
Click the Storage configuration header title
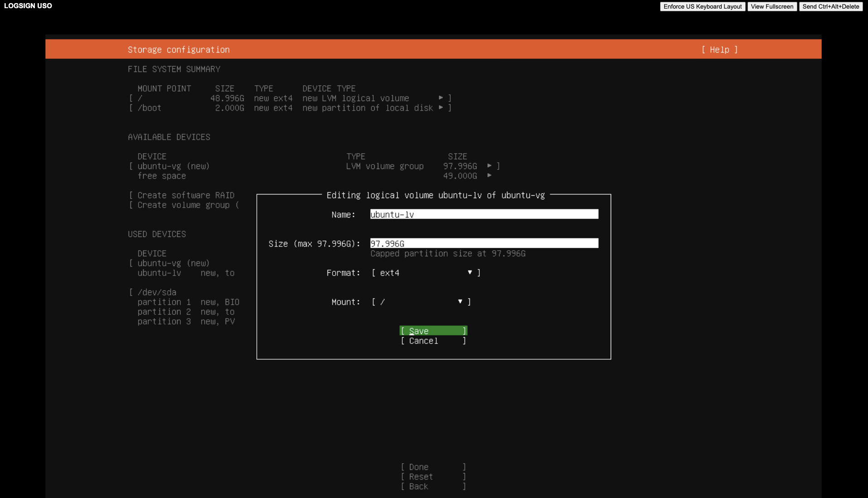pos(178,49)
